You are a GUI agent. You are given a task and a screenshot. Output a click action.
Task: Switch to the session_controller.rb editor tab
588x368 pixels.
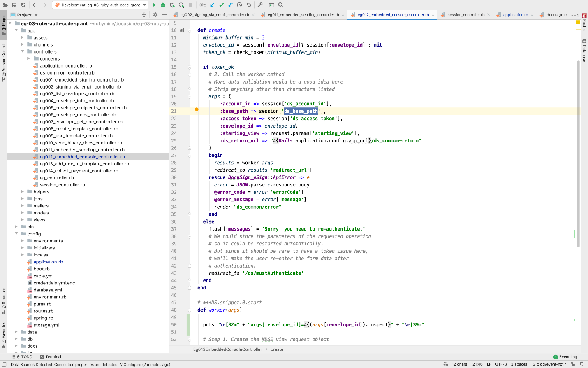[x=465, y=15]
